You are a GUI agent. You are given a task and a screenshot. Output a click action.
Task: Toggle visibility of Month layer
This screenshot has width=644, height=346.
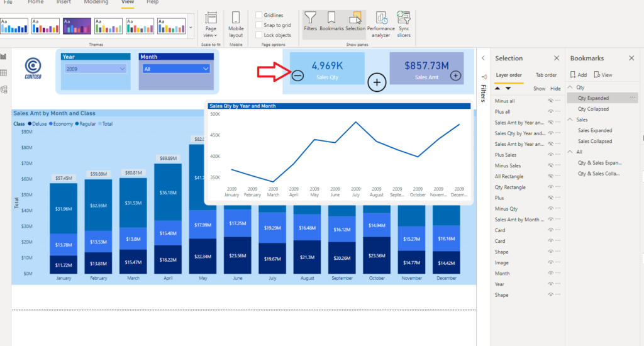(x=550, y=273)
